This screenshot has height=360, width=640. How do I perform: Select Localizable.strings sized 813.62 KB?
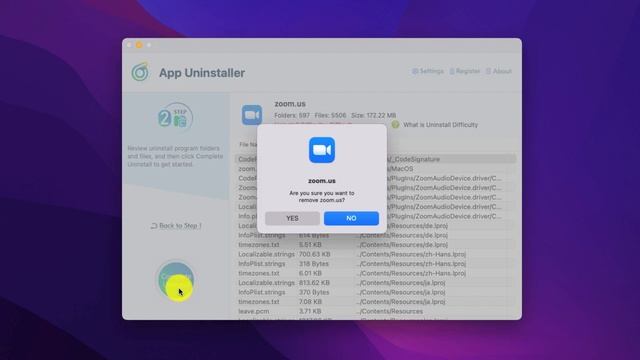point(376,283)
